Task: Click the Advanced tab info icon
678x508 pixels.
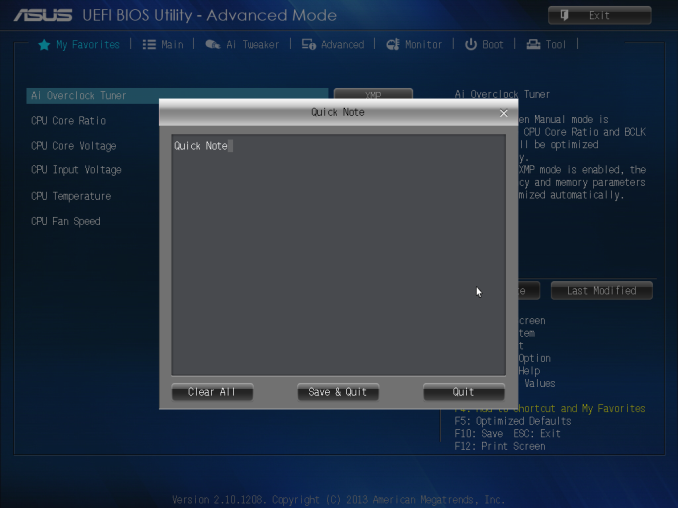Action: (x=309, y=45)
